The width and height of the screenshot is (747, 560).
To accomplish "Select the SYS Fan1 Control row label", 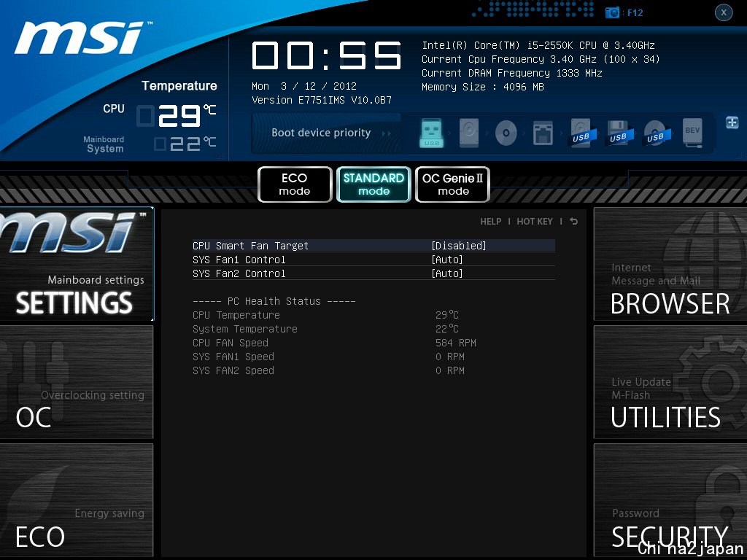I will click(x=239, y=260).
